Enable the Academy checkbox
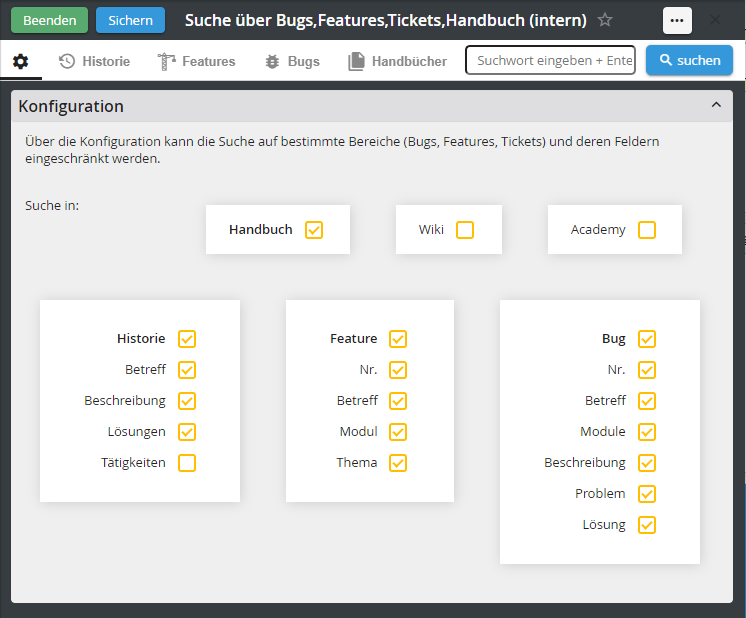The image size is (746, 618). (647, 230)
